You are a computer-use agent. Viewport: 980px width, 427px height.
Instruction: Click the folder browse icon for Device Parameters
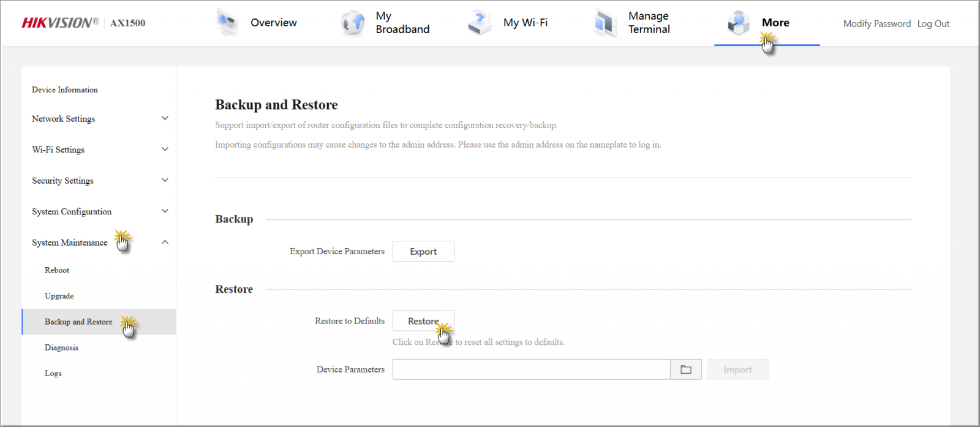pos(686,369)
